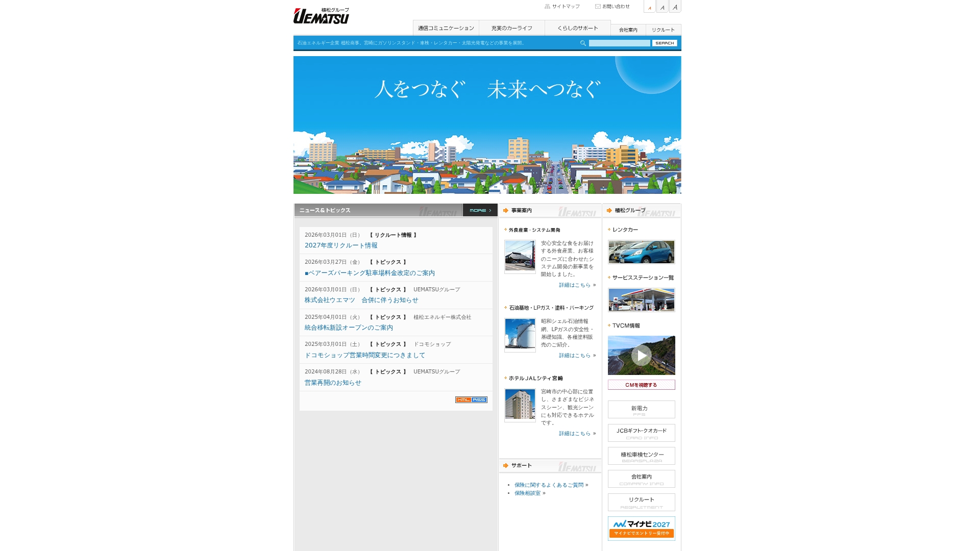
Task: Open 株式会社ウエマツ 合併に伴うお知らせ link
Action: click(x=361, y=300)
